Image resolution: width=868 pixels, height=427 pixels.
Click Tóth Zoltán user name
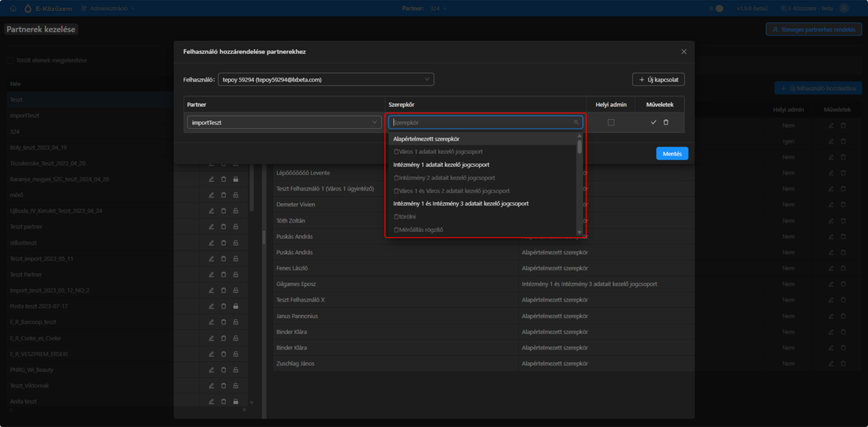[290, 220]
